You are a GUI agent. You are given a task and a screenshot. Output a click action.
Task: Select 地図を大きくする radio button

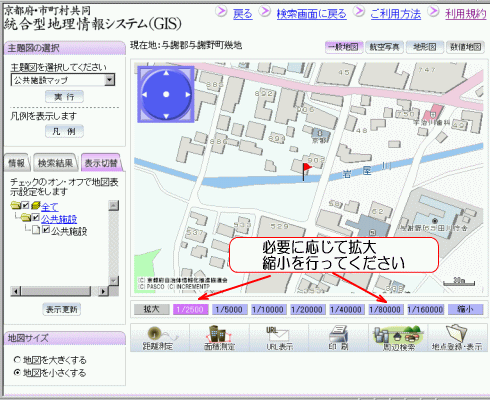tap(17, 360)
